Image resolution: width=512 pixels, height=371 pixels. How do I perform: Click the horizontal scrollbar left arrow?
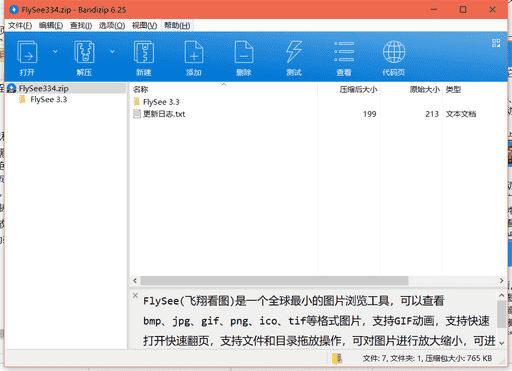pos(135,281)
